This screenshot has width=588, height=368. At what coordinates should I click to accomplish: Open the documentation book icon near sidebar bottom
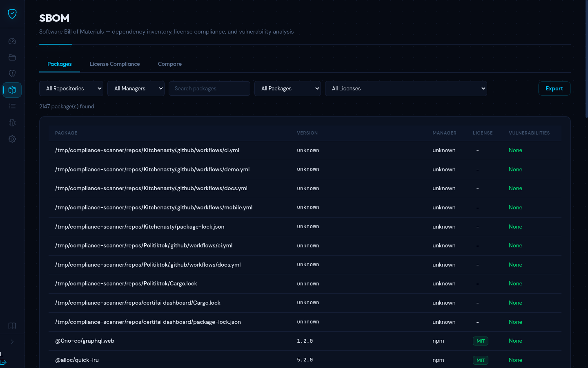pyautogui.click(x=12, y=325)
